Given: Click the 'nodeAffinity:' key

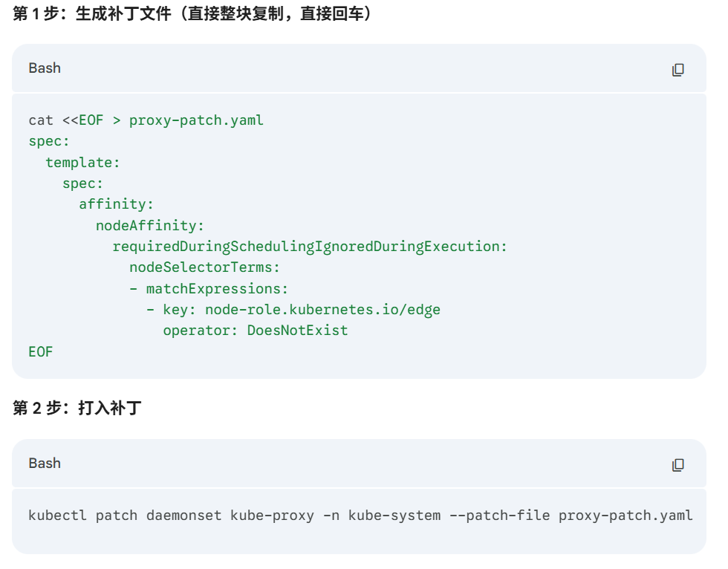Looking at the screenshot, I should point(149,225).
